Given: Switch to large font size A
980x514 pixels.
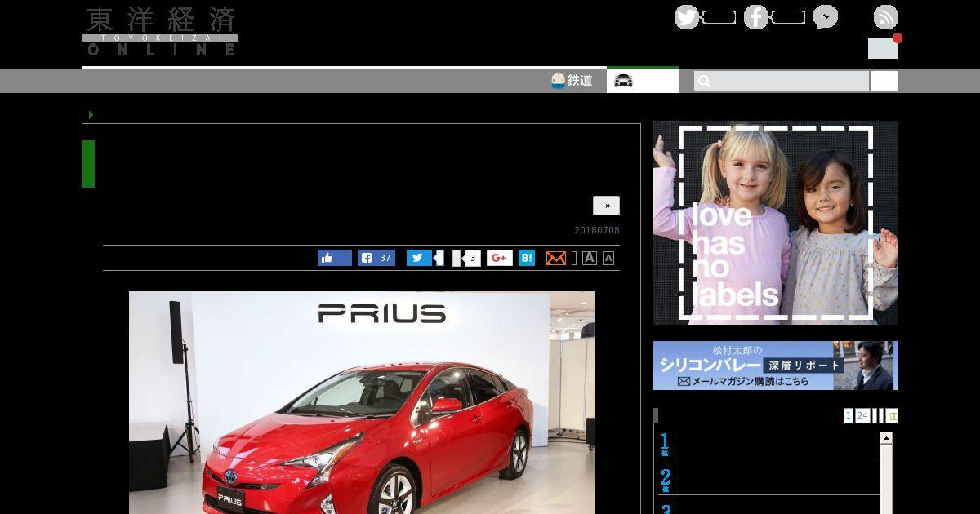Looking at the screenshot, I should pyautogui.click(x=589, y=258).
